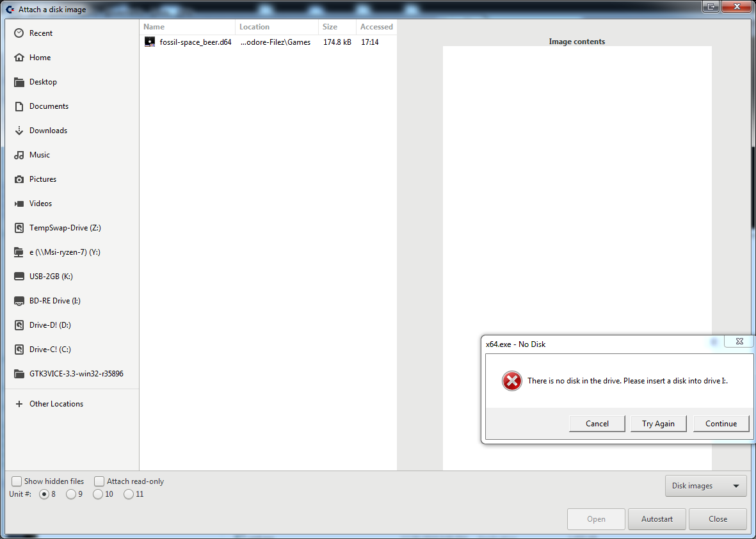Click the USB-2GB (K:) drive icon

(x=19, y=277)
